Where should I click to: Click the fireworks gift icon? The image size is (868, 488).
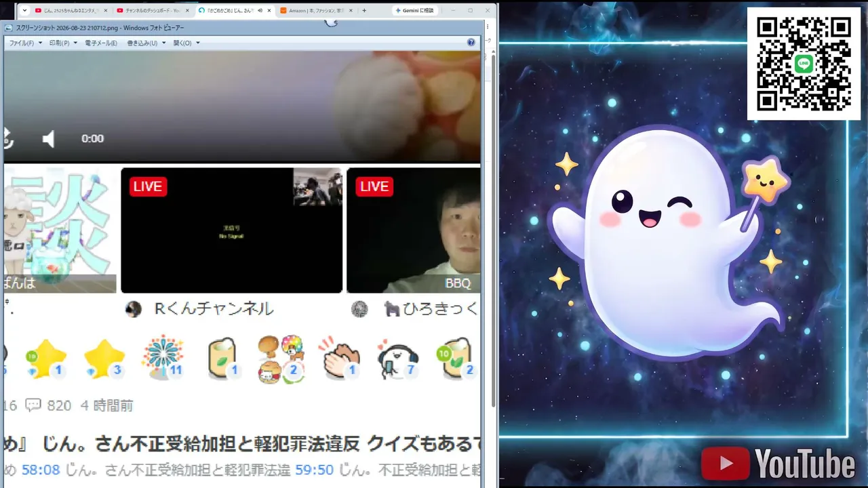click(x=163, y=357)
